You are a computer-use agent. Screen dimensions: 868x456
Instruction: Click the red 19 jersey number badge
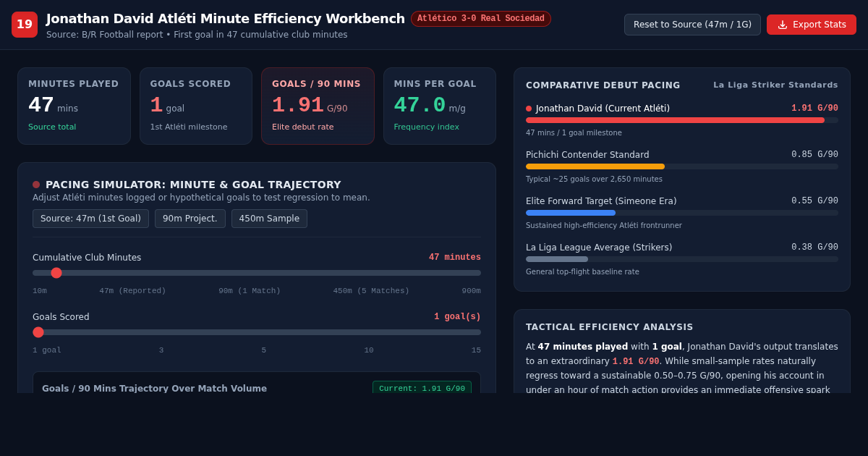pyautogui.click(x=25, y=25)
